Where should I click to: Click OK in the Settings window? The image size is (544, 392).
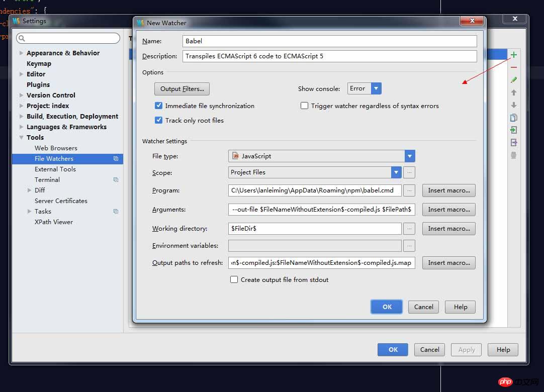(393, 350)
